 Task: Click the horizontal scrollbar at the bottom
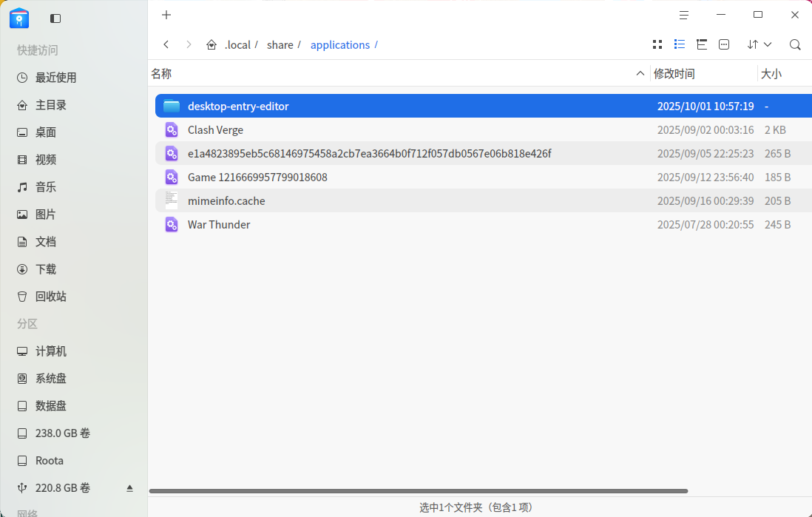[418, 491]
